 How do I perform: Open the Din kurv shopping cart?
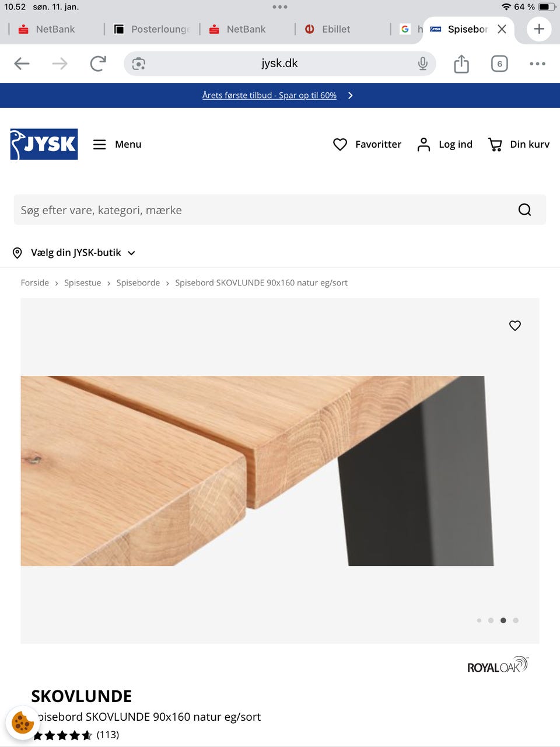(x=519, y=144)
